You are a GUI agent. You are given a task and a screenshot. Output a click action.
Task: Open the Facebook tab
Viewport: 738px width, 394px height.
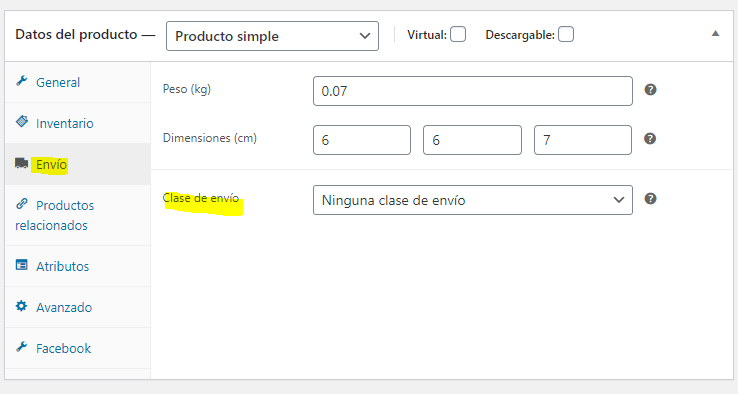[x=78, y=348]
